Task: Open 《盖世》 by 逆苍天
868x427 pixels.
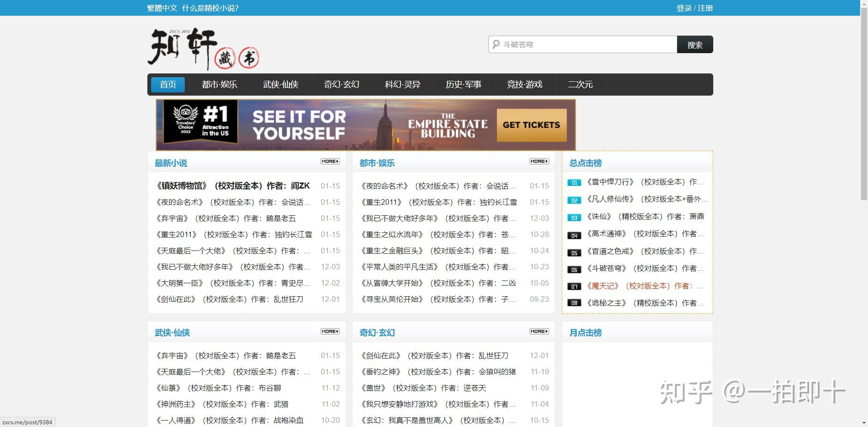Action: (423, 388)
